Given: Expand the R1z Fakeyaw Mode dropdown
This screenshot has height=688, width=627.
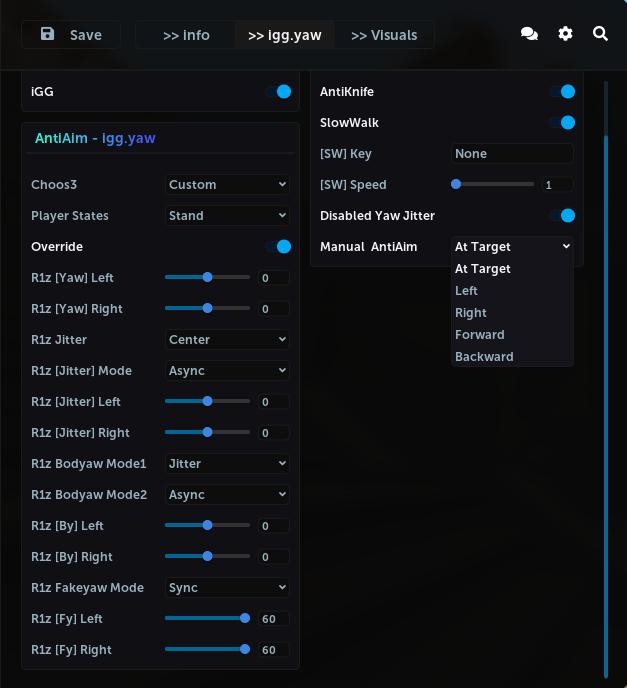Looking at the screenshot, I should tap(227, 588).
